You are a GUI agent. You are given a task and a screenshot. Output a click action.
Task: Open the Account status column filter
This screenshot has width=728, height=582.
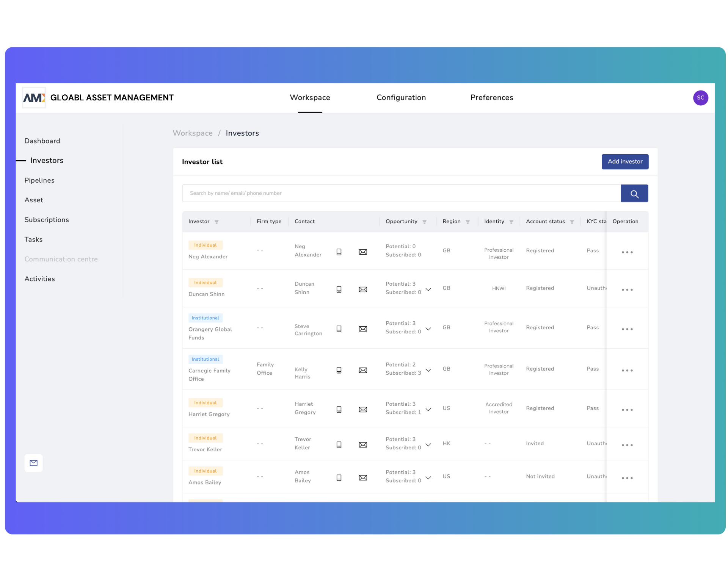[x=572, y=222]
